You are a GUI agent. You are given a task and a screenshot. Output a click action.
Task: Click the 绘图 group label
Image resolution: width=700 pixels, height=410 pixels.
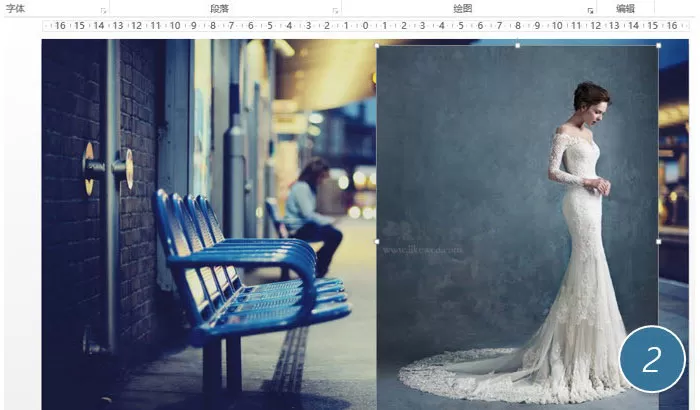pyautogui.click(x=462, y=8)
